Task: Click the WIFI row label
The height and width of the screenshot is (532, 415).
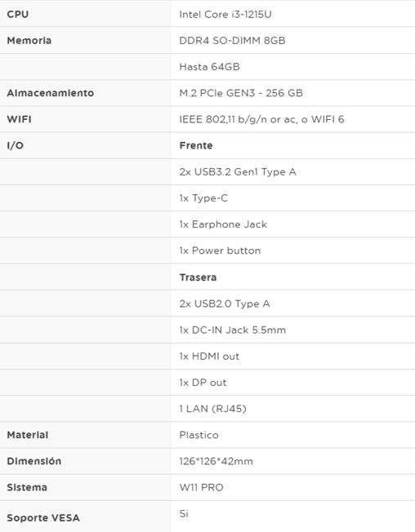Action: pos(19,119)
